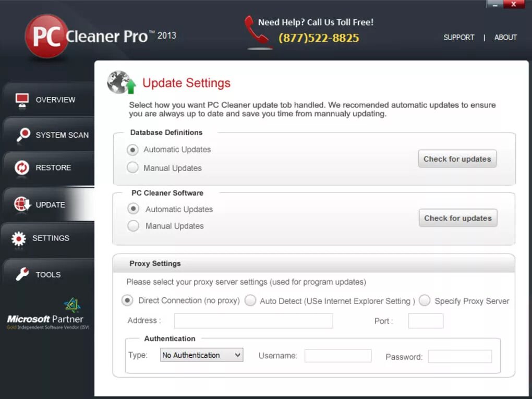Open the TOOLS section
This screenshot has width=532, height=399.
(49, 274)
